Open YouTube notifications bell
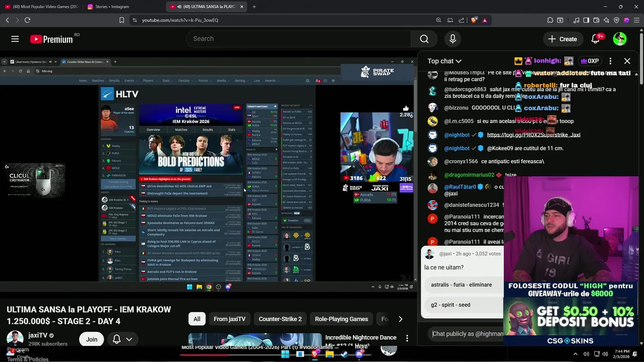The image size is (644, 362). tap(596, 39)
